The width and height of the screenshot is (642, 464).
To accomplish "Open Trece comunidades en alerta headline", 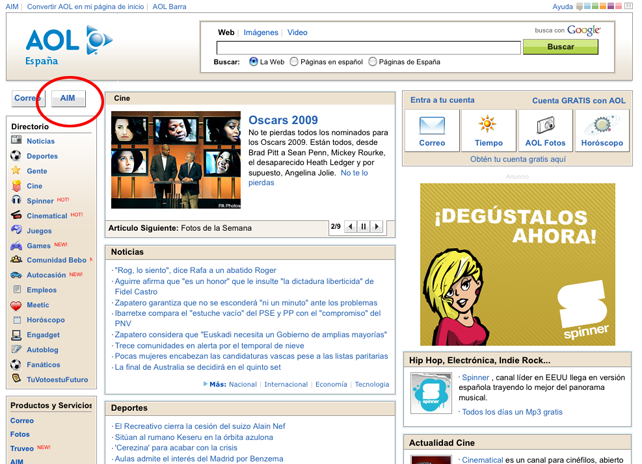I will 209,345.
